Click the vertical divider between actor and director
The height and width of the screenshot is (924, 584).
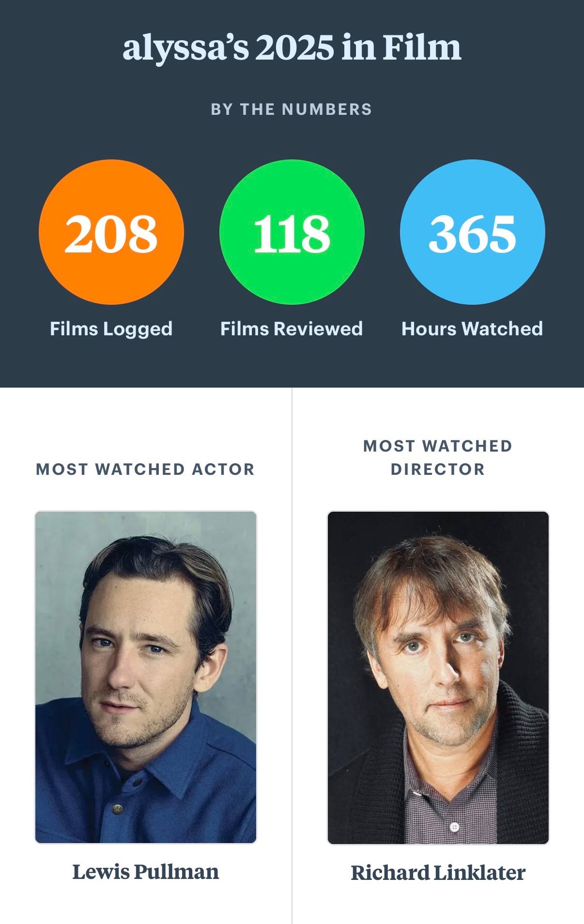[x=292, y=656]
